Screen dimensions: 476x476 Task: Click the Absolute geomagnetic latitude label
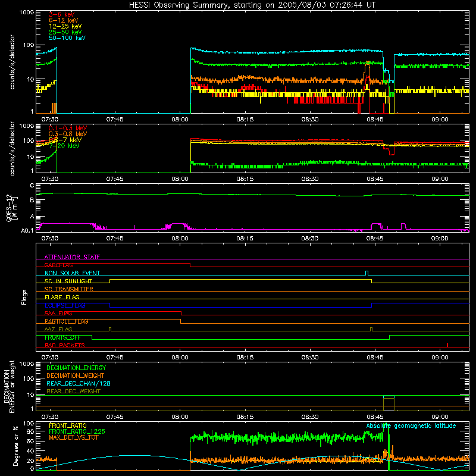[411, 425]
